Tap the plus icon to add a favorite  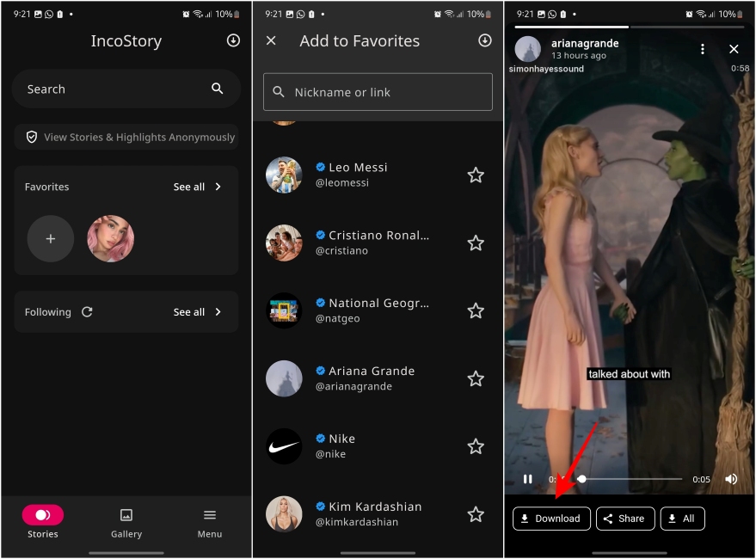(50, 239)
